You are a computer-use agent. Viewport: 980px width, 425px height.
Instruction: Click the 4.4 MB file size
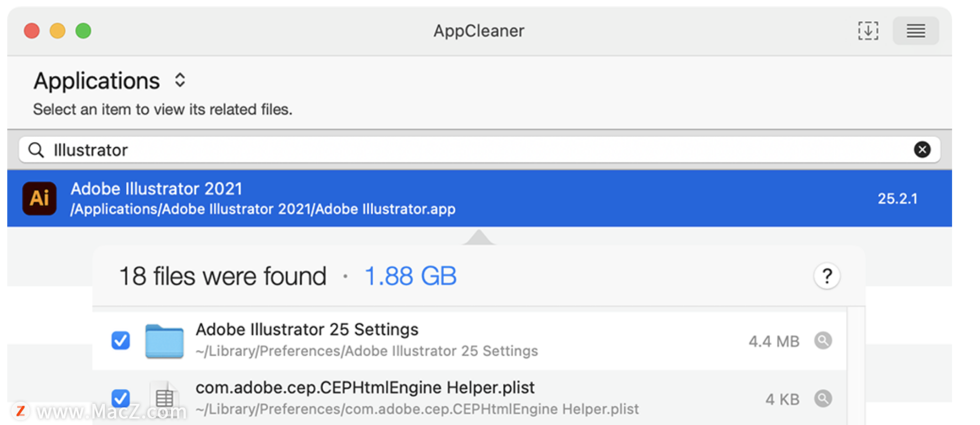click(x=774, y=341)
